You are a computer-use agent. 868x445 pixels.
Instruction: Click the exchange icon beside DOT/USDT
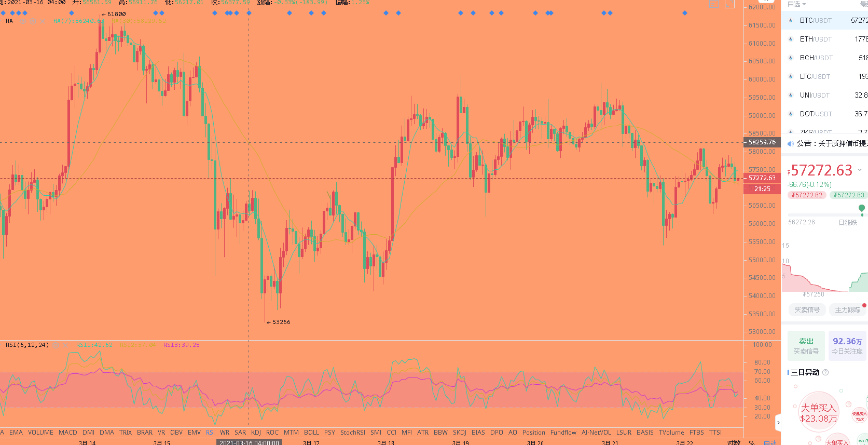[791, 114]
